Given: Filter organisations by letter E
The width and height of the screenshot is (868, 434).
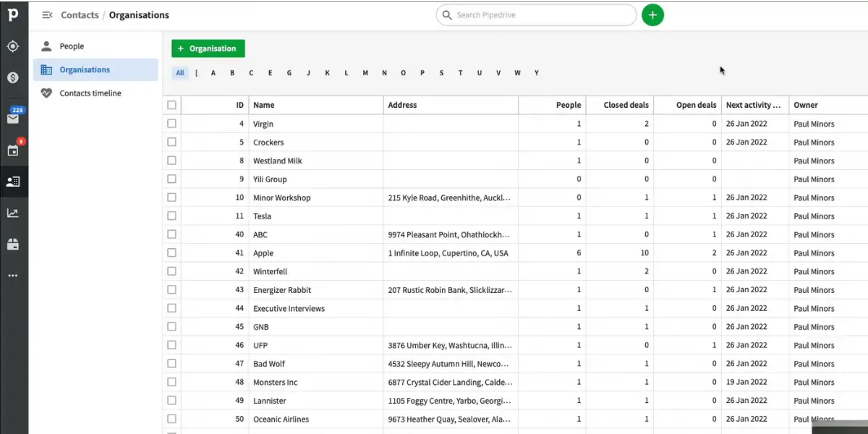Looking at the screenshot, I should pyautogui.click(x=270, y=73).
